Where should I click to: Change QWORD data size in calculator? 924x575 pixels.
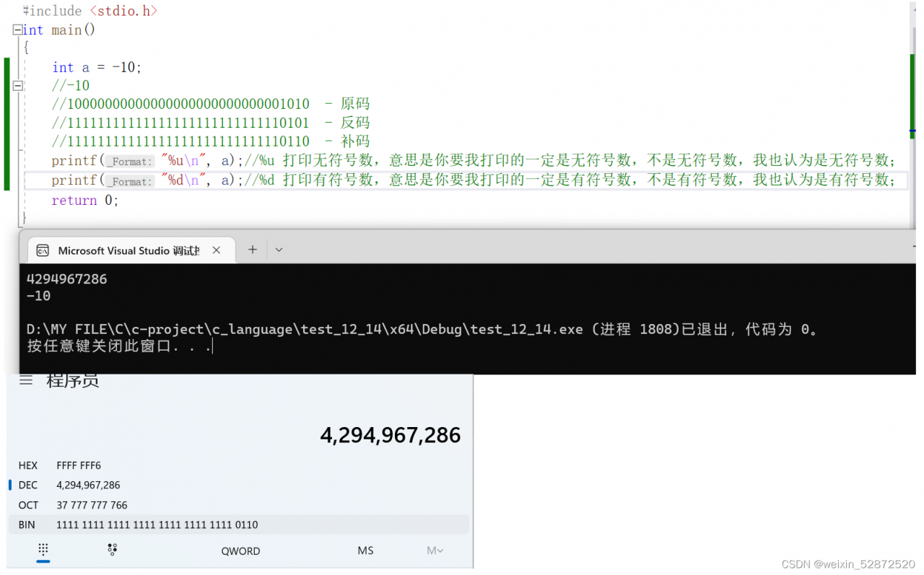pos(240,551)
